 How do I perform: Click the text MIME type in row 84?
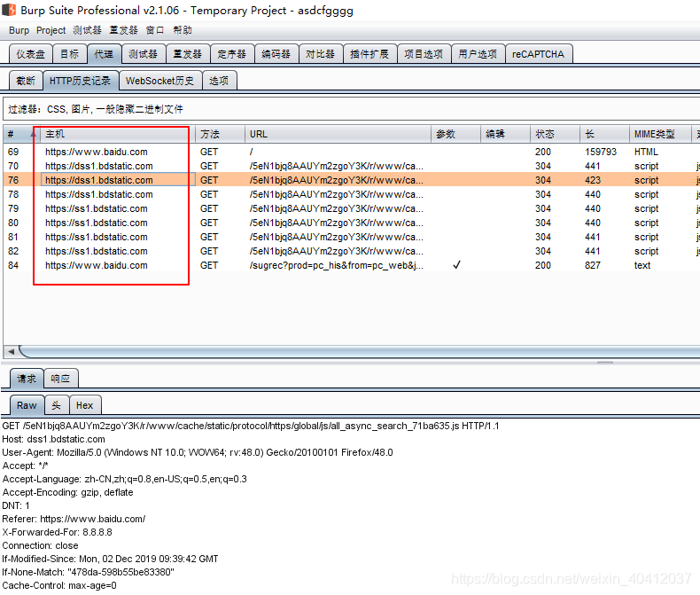[642, 265]
